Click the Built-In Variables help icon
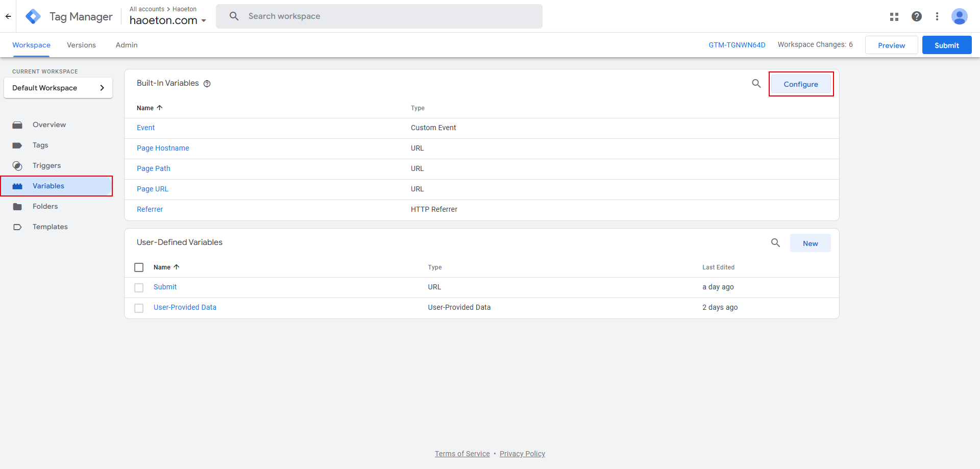980x469 pixels. tap(207, 84)
